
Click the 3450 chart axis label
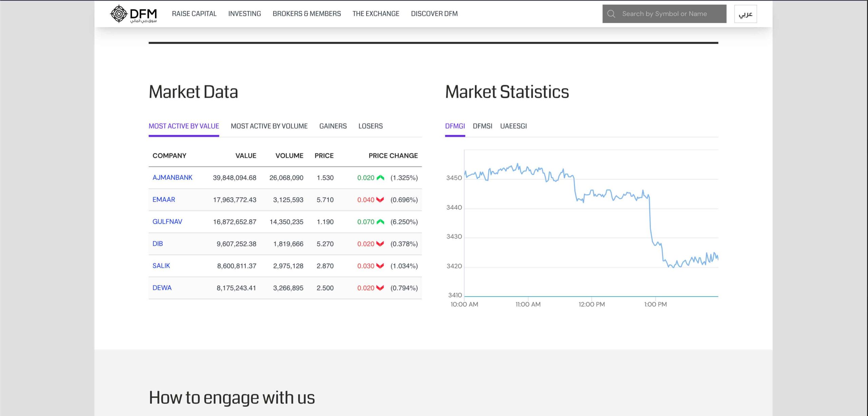(454, 178)
